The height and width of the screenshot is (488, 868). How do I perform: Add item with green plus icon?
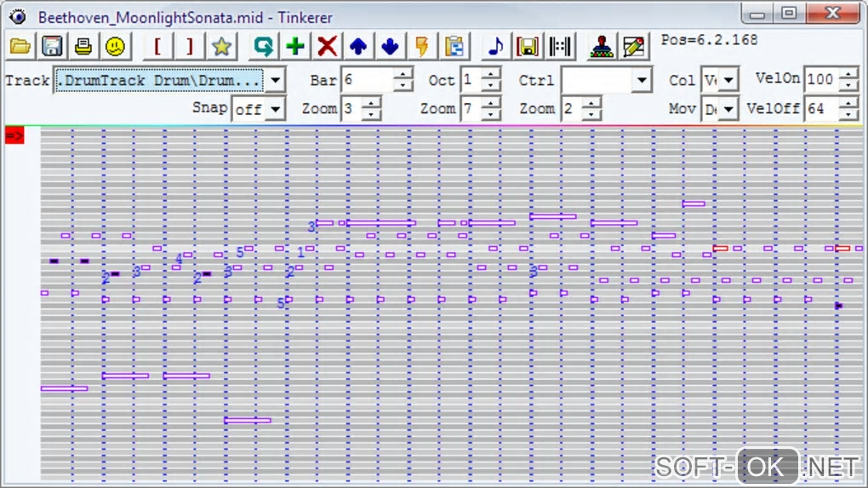295,47
